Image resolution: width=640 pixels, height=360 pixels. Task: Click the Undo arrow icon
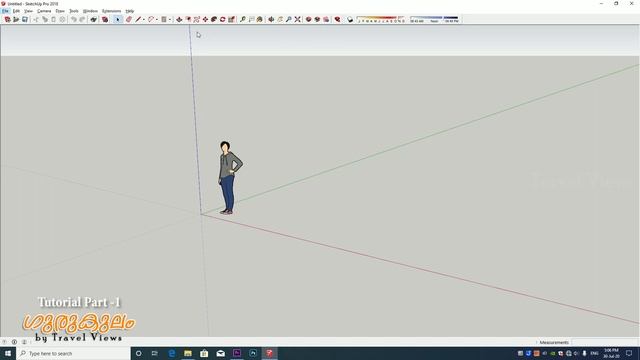tap(73, 19)
